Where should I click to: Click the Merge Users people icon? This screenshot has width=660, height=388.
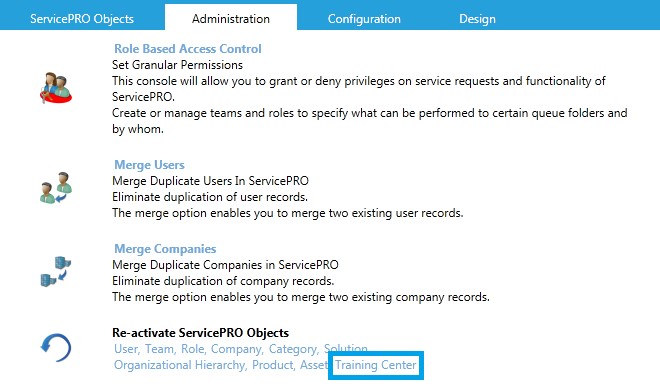coord(56,188)
